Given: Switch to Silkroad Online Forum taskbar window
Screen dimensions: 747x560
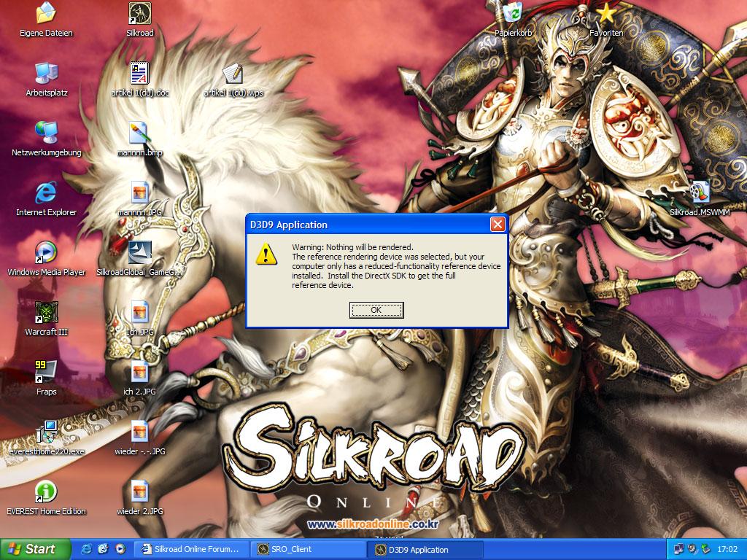Looking at the screenshot, I should (x=190, y=549).
